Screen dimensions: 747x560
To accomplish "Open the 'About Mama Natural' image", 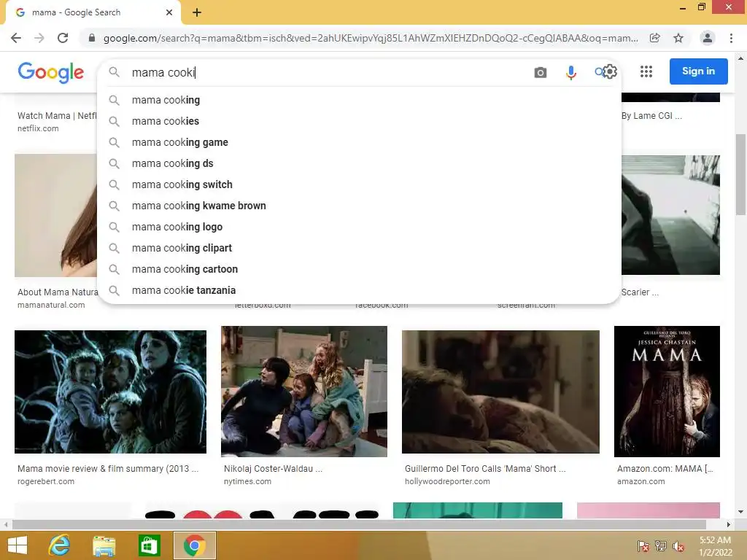I will click(x=55, y=215).
